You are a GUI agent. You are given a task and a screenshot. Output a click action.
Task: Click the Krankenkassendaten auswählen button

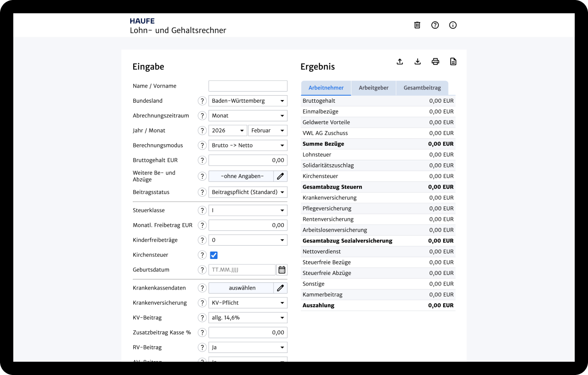241,288
